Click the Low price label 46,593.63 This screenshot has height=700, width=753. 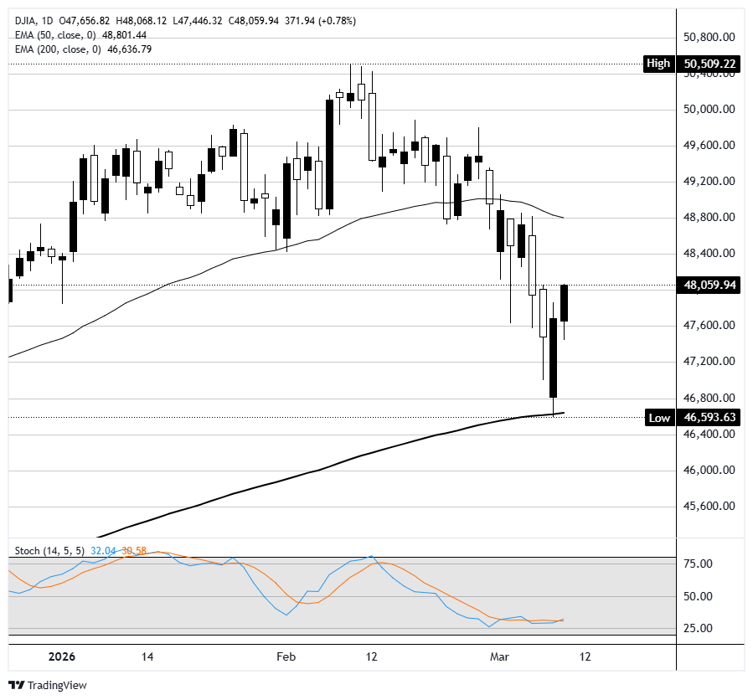709,417
